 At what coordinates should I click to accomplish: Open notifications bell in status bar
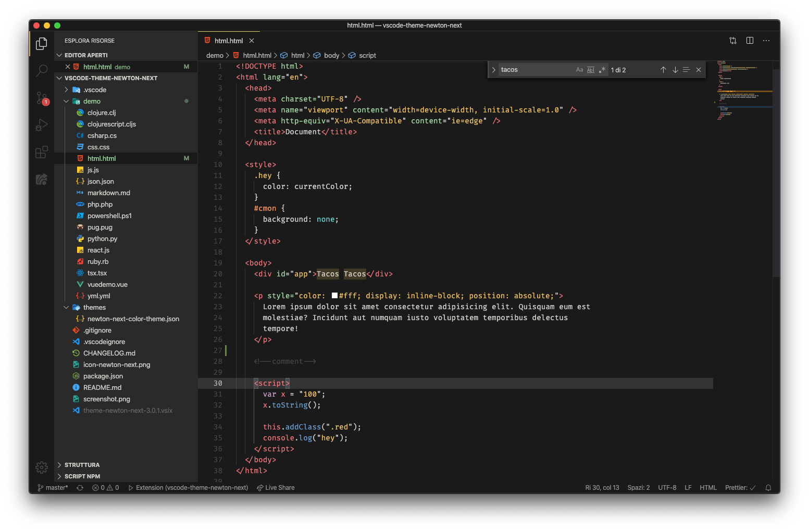768,488
